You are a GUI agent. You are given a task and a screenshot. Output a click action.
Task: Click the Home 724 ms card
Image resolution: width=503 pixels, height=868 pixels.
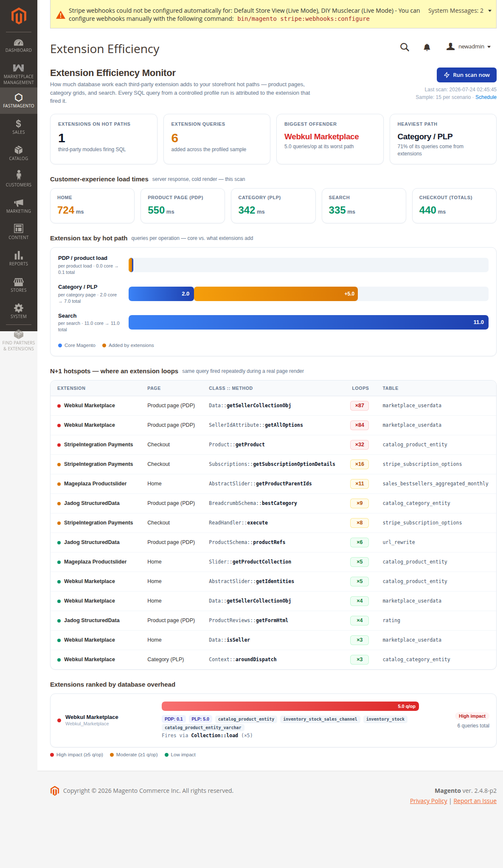coord(92,206)
